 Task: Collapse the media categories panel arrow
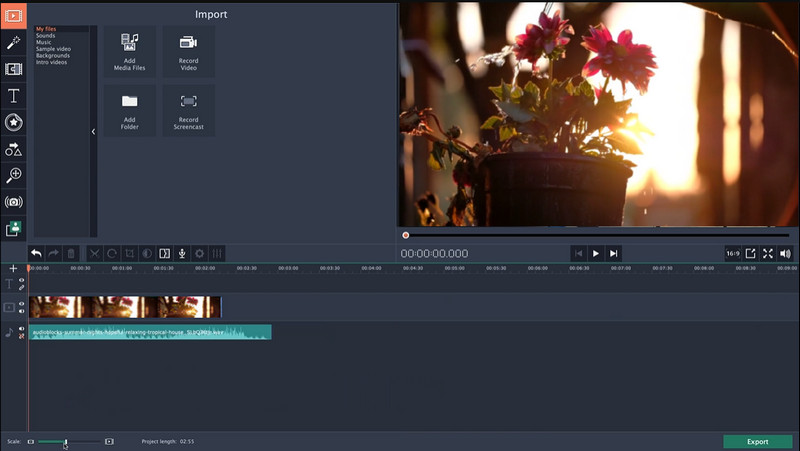[x=93, y=132]
